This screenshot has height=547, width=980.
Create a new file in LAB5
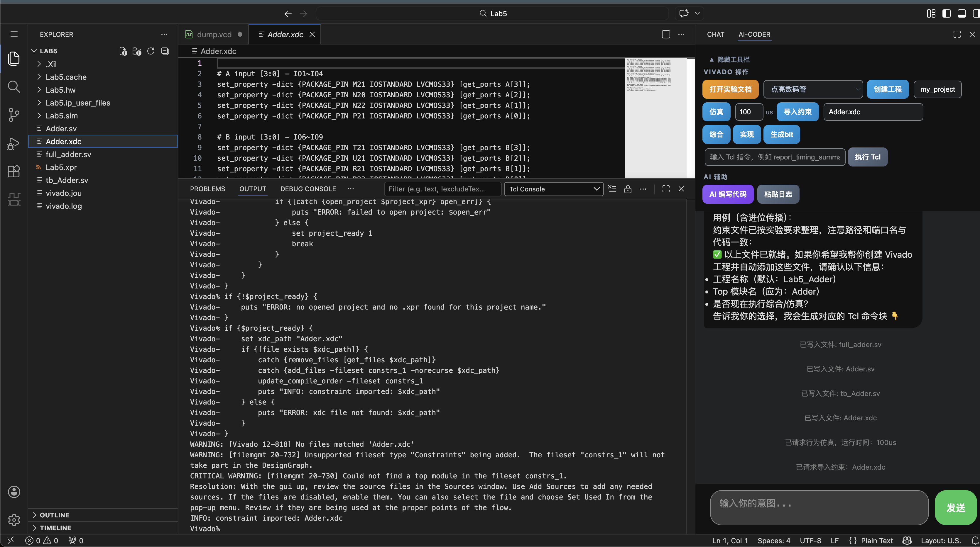123,51
